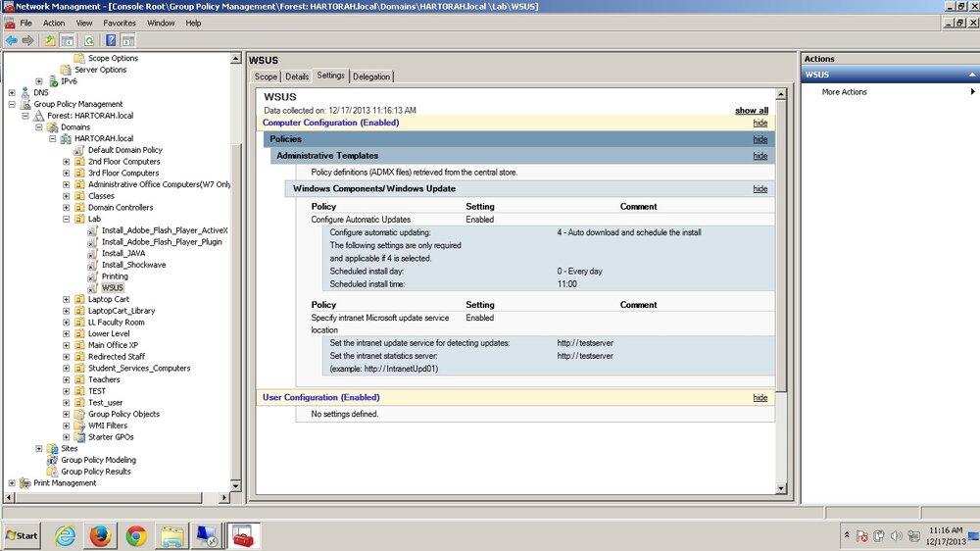Select Install_Shockwave GPO in the tree

(x=133, y=265)
